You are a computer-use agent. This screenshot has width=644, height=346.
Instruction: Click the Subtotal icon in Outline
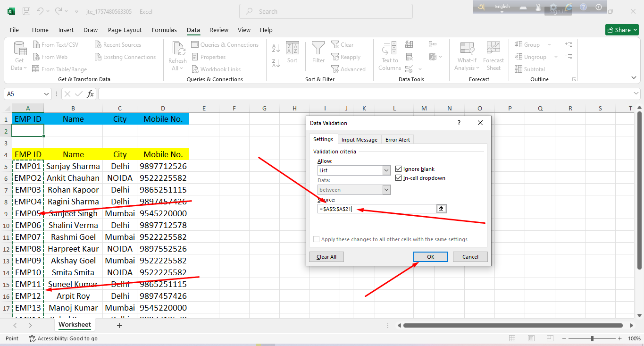pyautogui.click(x=519, y=69)
